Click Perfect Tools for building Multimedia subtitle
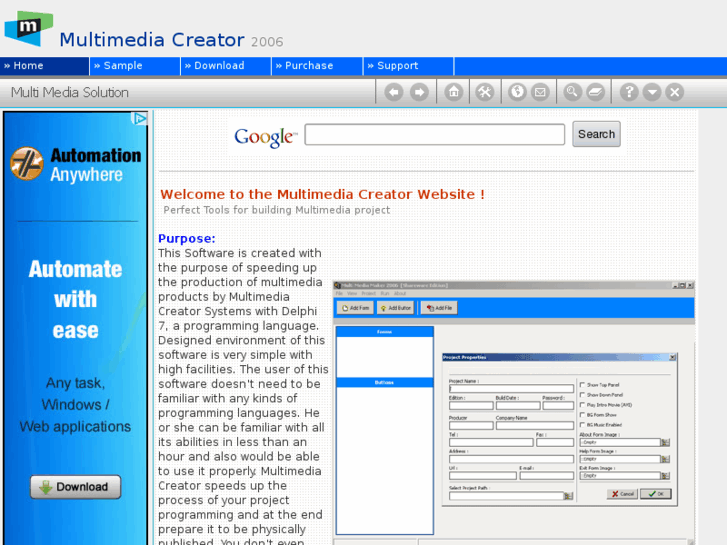 point(277,210)
